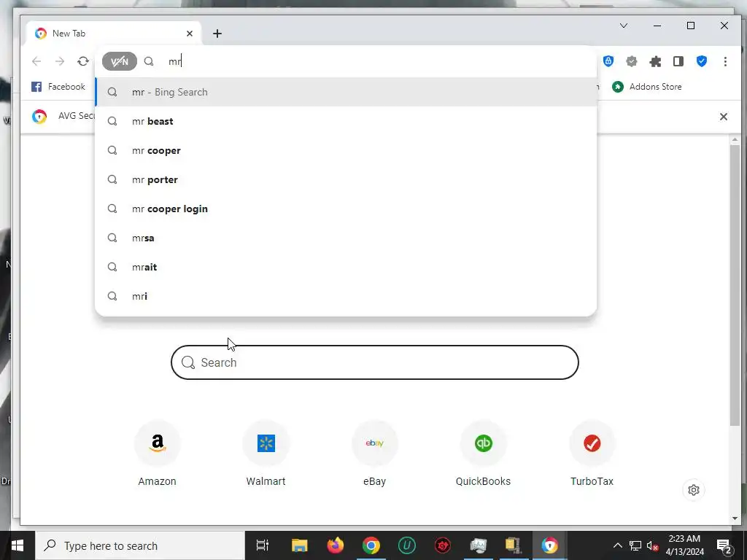The height and width of the screenshot is (560, 747).
Task: Select the 'mr cooper login' suggestion
Action: (346, 209)
